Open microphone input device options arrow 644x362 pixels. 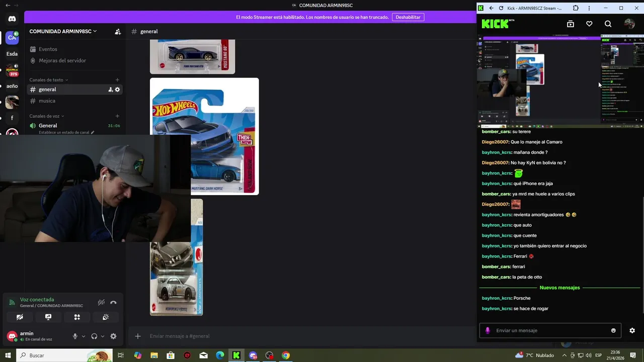coord(84,336)
